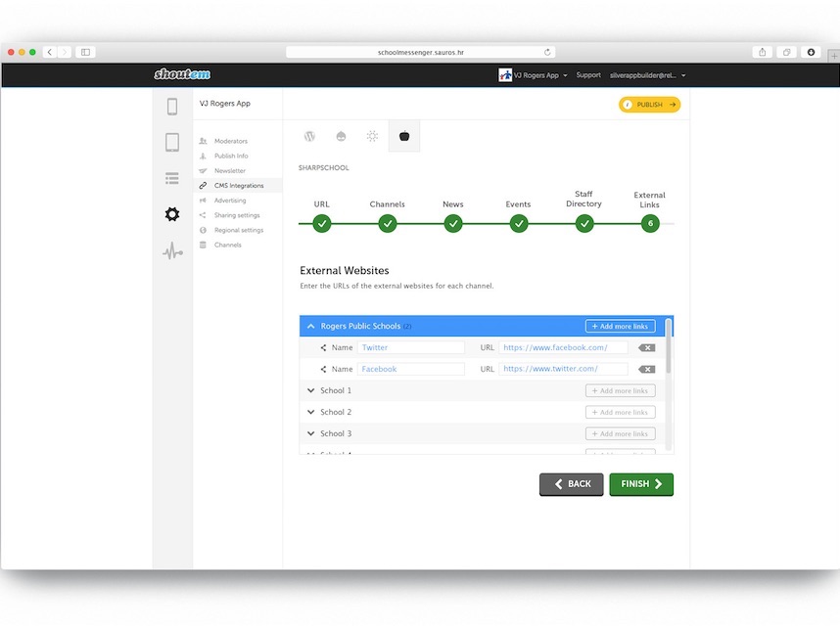The width and height of the screenshot is (840, 630).
Task: Choose the SharpSchool apple icon tab
Action: 403,136
